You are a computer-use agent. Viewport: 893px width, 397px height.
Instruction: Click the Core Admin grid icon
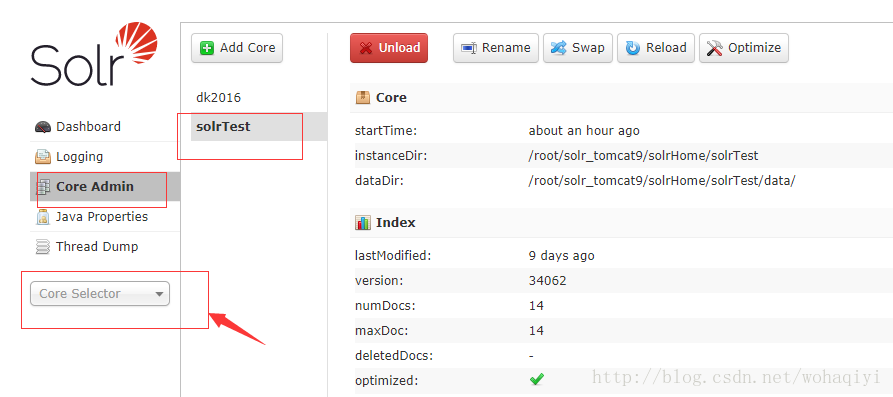pyautogui.click(x=43, y=187)
